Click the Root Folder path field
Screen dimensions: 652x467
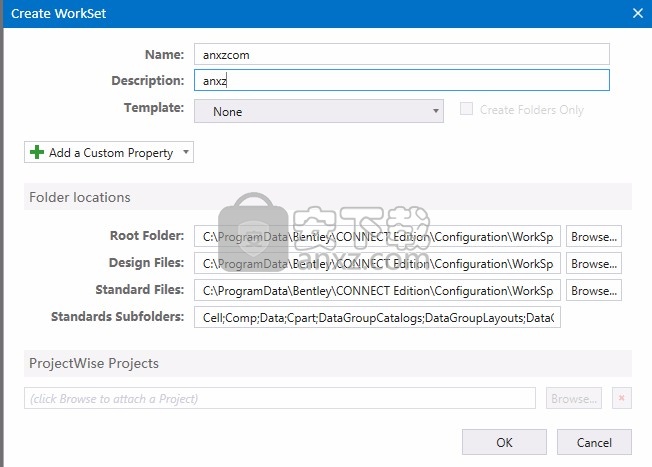click(377, 236)
